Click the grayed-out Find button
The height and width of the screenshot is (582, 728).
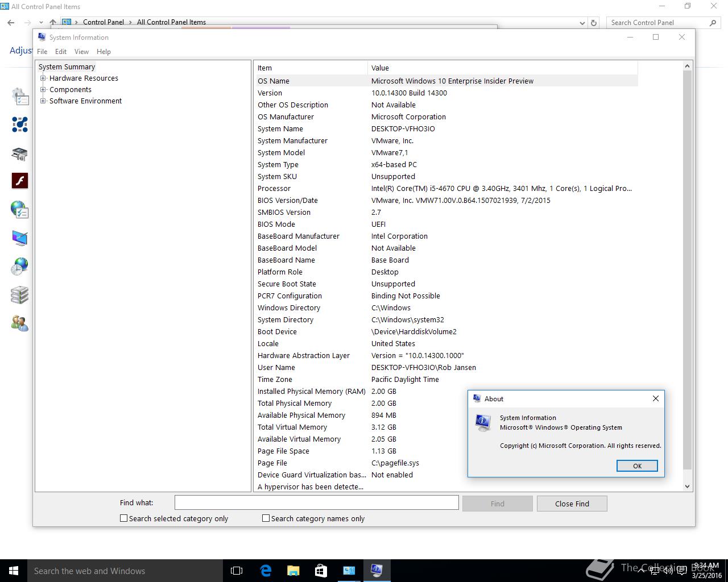click(498, 504)
